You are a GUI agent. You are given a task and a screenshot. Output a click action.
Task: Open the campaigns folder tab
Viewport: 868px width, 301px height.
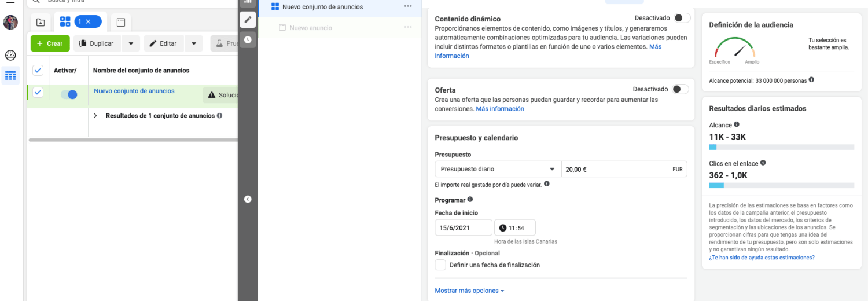(x=41, y=22)
